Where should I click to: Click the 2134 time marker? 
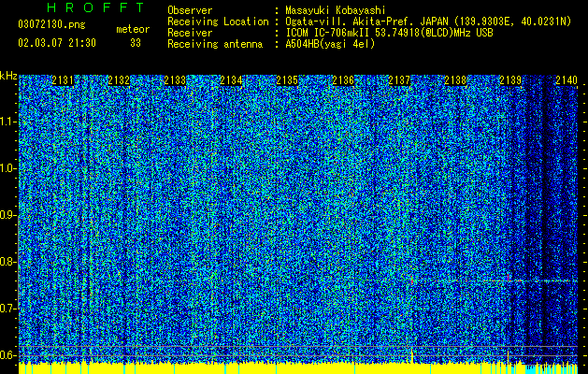pyautogui.click(x=231, y=80)
